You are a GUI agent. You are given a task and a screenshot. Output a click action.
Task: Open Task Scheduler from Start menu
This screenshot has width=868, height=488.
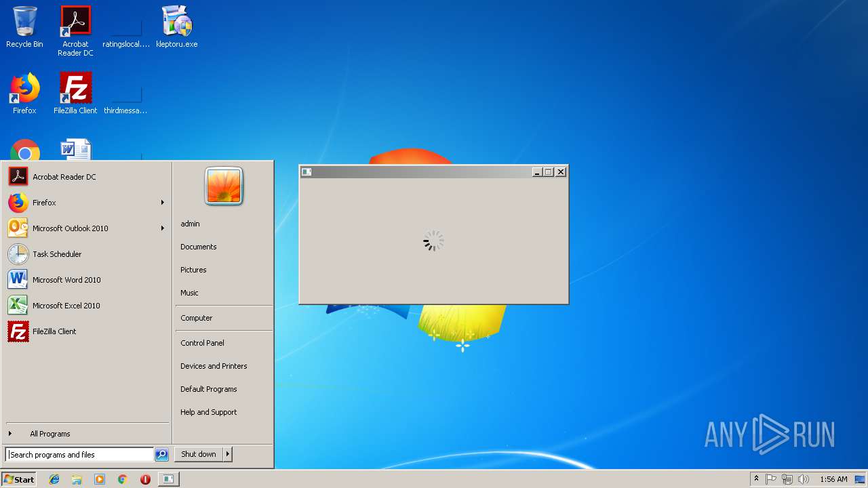pos(86,254)
